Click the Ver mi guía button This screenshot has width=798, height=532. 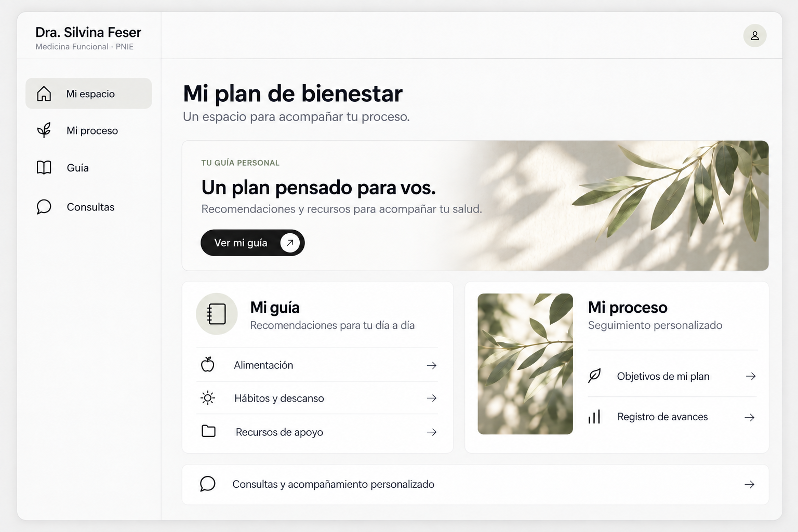point(252,243)
